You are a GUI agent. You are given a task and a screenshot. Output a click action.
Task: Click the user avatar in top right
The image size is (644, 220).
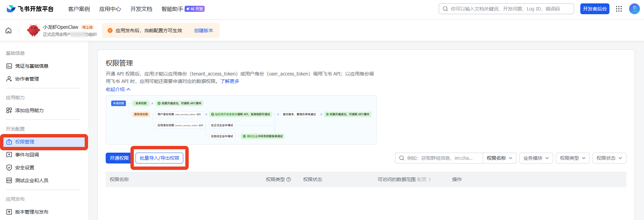point(634,9)
